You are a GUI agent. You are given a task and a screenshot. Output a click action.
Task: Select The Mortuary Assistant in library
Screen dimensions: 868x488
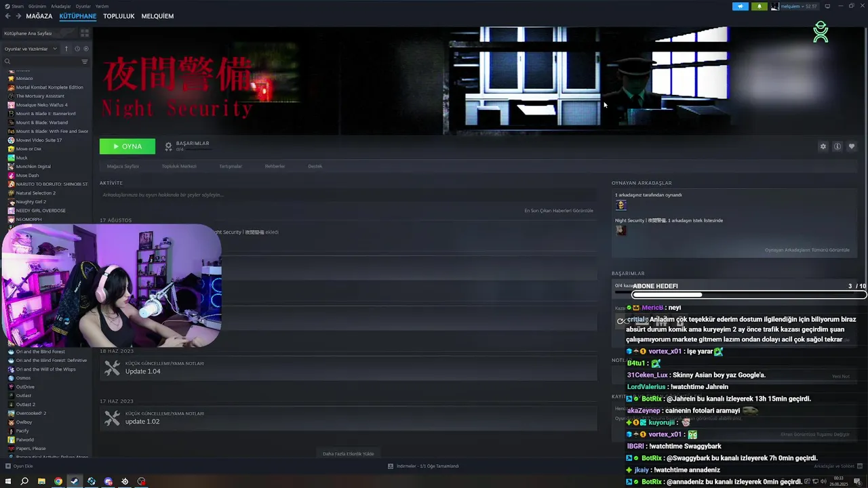click(40, 96)
